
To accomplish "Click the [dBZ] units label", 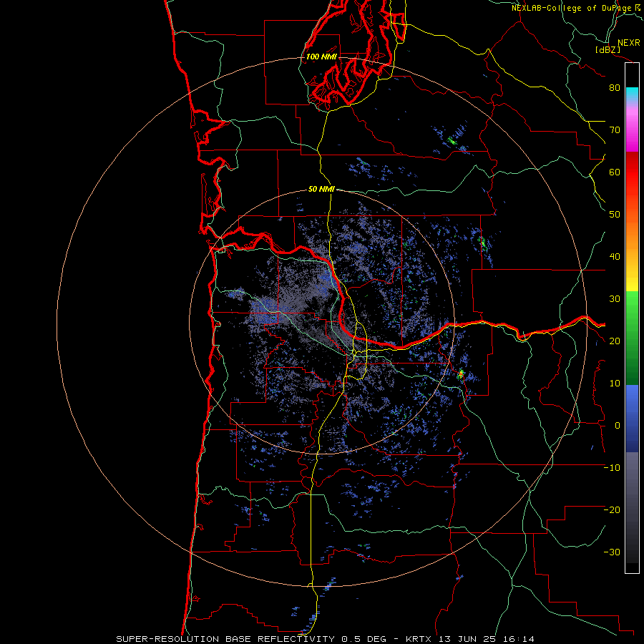I will [x=608, y=49].
